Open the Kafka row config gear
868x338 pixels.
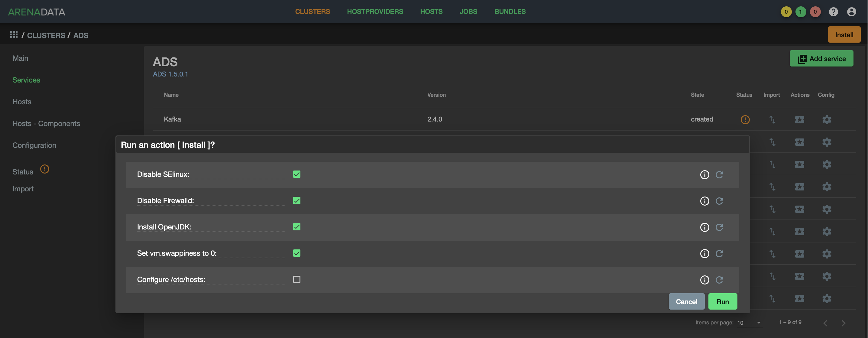click(827, 119)
